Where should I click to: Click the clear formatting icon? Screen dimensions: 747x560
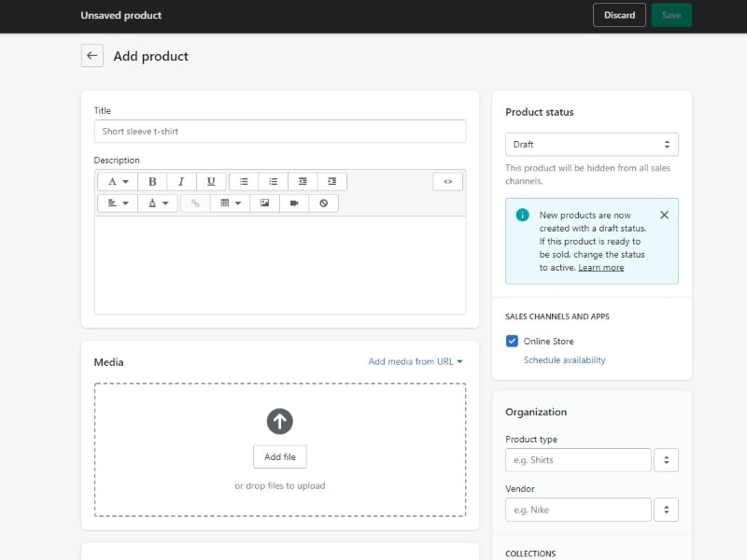[x=323, y=203]
